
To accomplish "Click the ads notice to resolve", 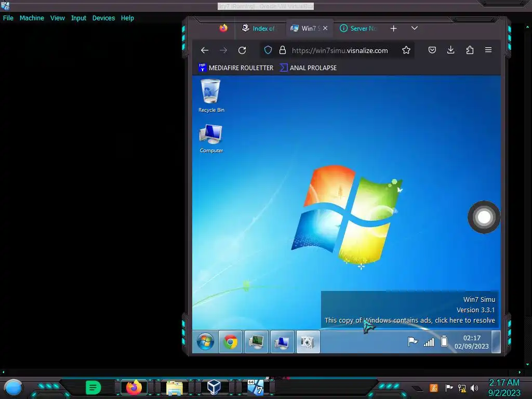I will point(409,320).
